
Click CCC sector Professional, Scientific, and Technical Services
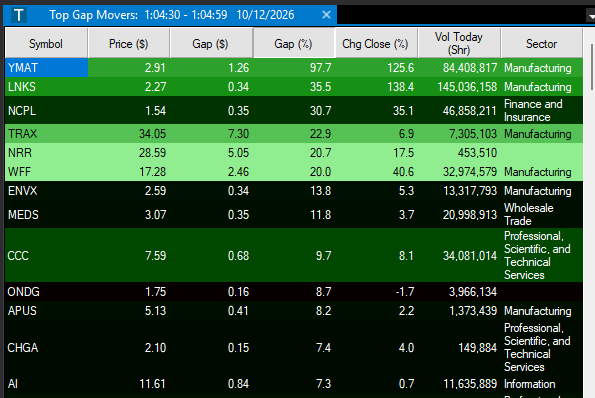coord(537,255)
